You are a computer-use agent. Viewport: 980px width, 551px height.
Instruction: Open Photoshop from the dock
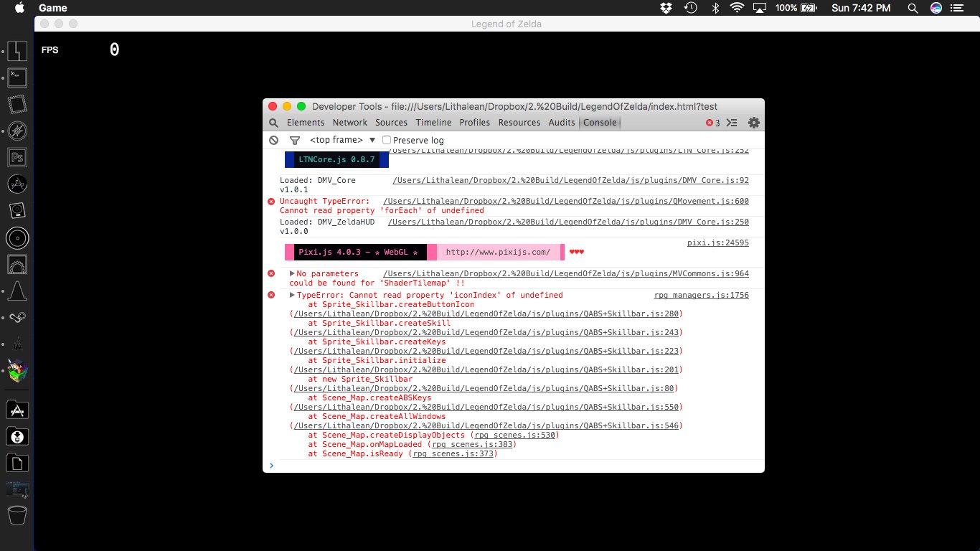pyautogui.click(x=17, y=157)
